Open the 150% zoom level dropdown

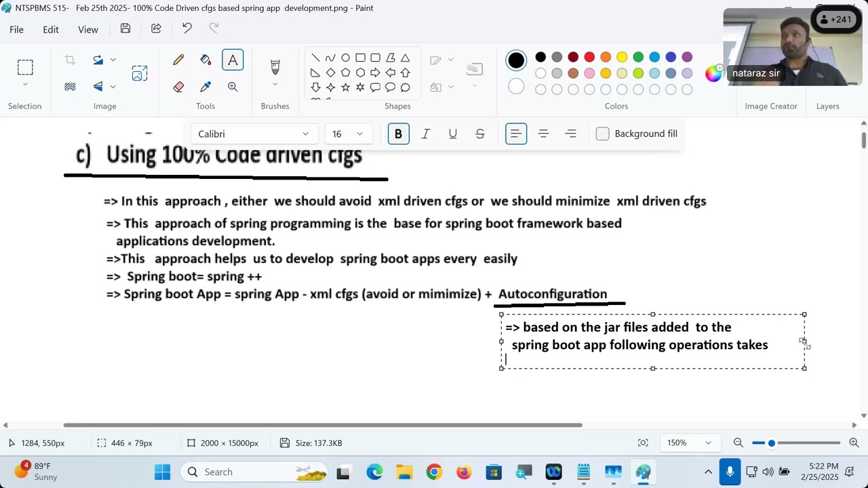tap(689, 443)
